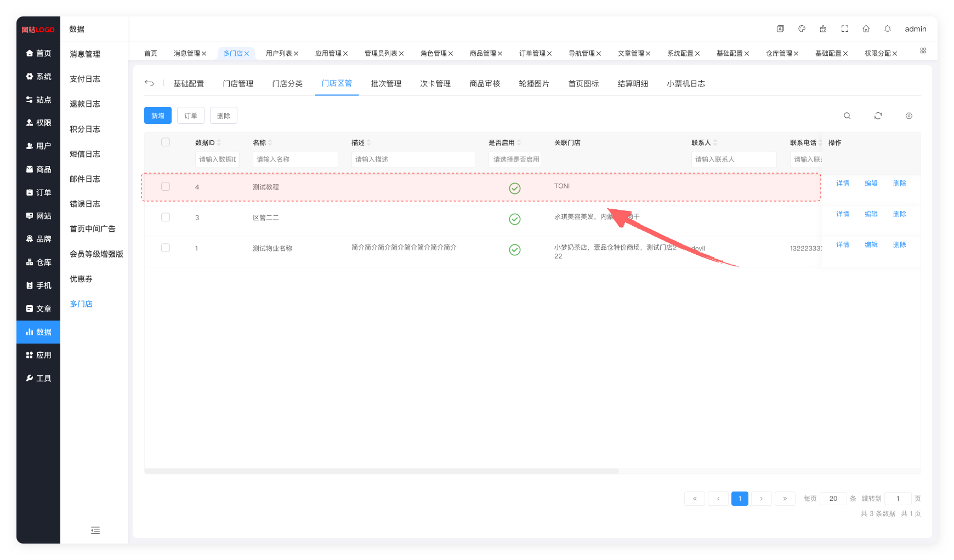Open the page size selector showing 20
Screen dimensions: 954x560
click(x=833, y=499)
